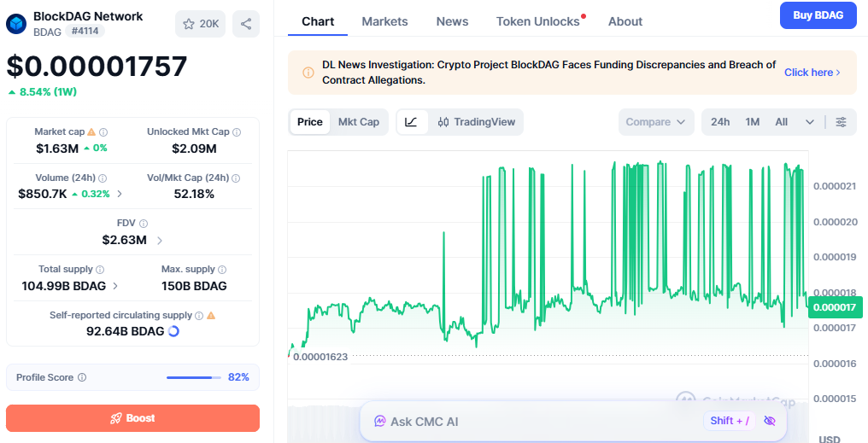868x443 pixels.
Task: Click the 92.64B BDAG circulating supply value
Action: pos(125,331)
